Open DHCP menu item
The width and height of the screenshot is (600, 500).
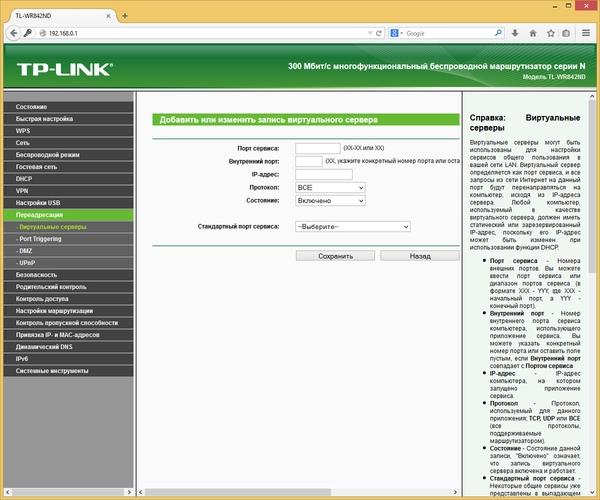pos(69,179)
